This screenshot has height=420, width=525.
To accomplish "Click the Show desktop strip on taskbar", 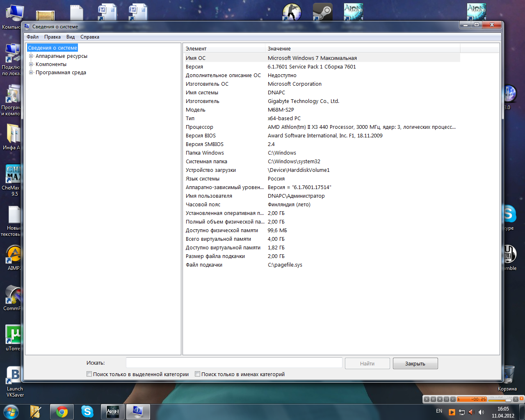I will [522, 412].
